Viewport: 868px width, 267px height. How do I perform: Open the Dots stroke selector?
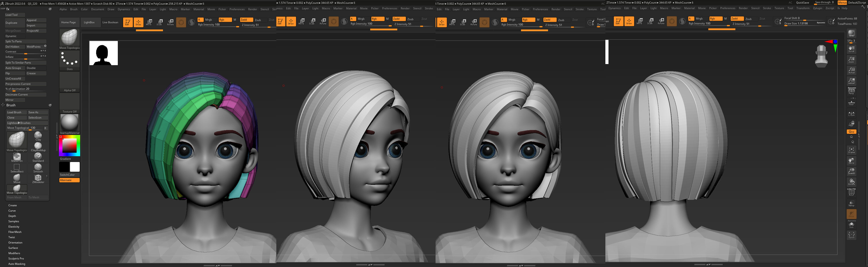pyautogui.click(x=69, y=61)
